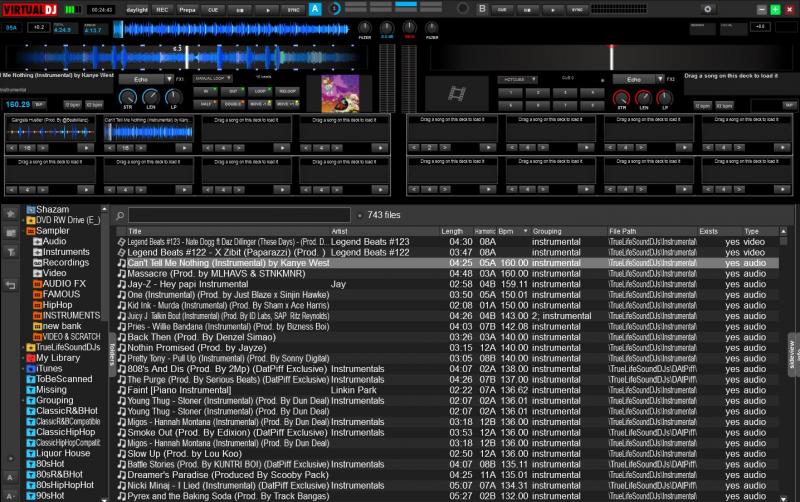Adjust deck A's STR effect knob
Screen dimensions: 800x502
point(128,96)
